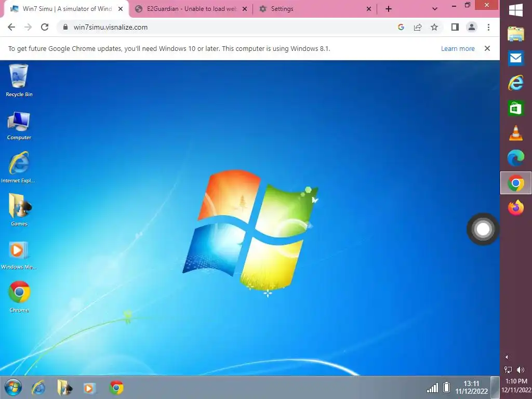Close the Settings tab
The width and height of the screenshot is (532, 399).
point(369,9)
